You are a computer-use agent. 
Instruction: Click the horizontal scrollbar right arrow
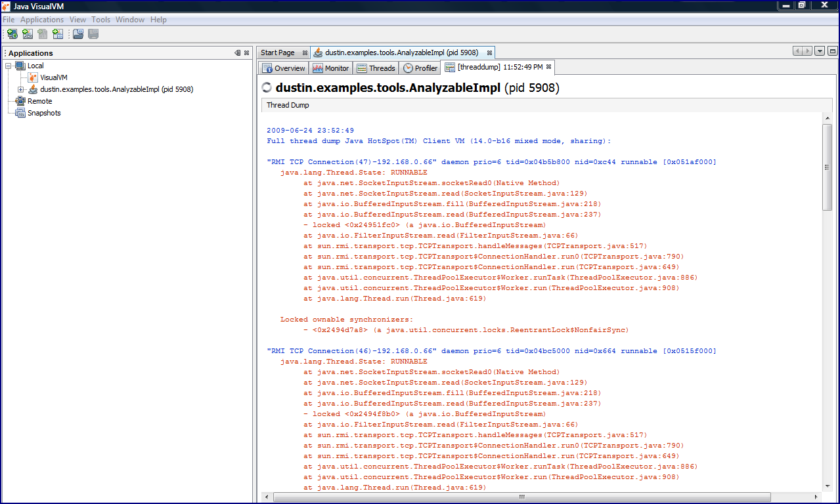click(x=816, y=497)
